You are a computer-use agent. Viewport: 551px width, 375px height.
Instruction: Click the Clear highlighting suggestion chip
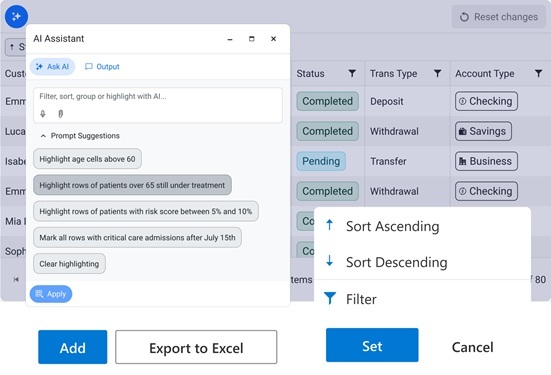pyautogui.click(x=69, y=264)
